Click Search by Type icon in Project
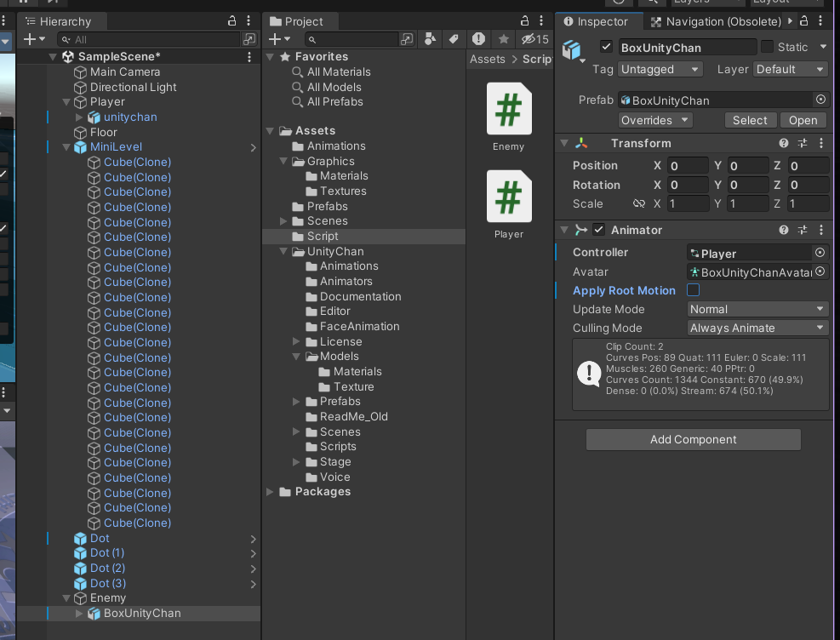The width and height of the screenshot is (840, 640). click(x=430, y=39)
